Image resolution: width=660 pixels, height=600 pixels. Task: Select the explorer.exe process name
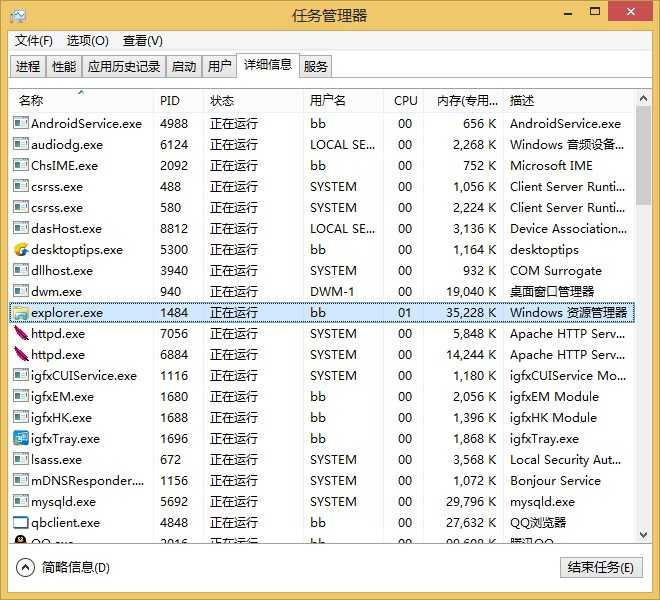67,312
